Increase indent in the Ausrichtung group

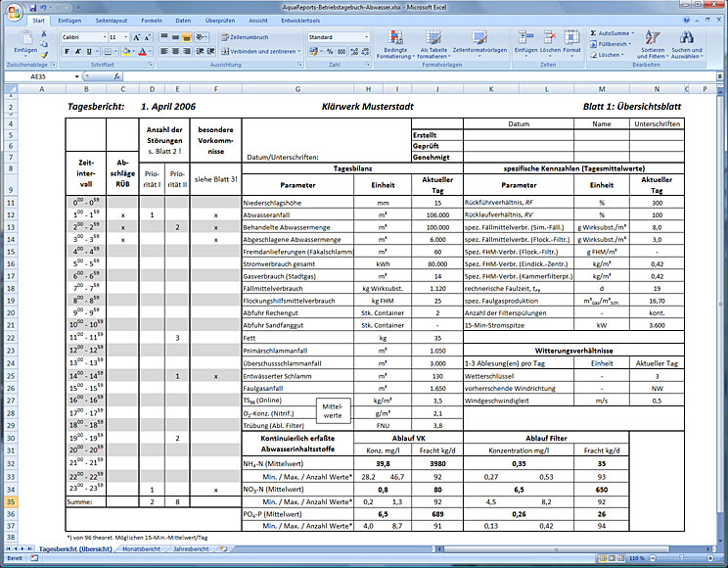(x=210, y=51)
